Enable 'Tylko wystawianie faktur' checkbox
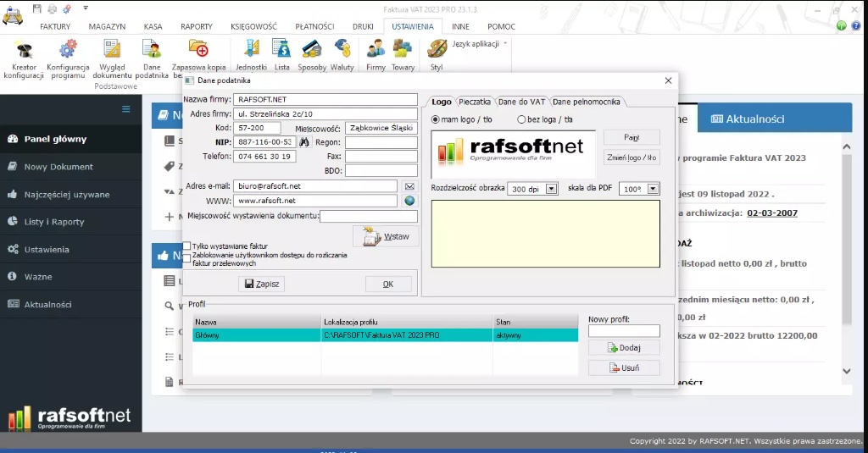This screenshot has width=868, height=453. point(187,246)
